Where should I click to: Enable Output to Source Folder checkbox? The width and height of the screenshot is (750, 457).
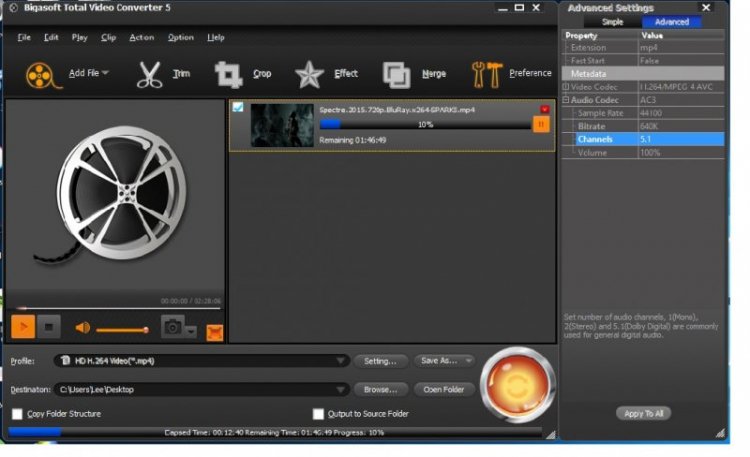click(x=318, y=414)
